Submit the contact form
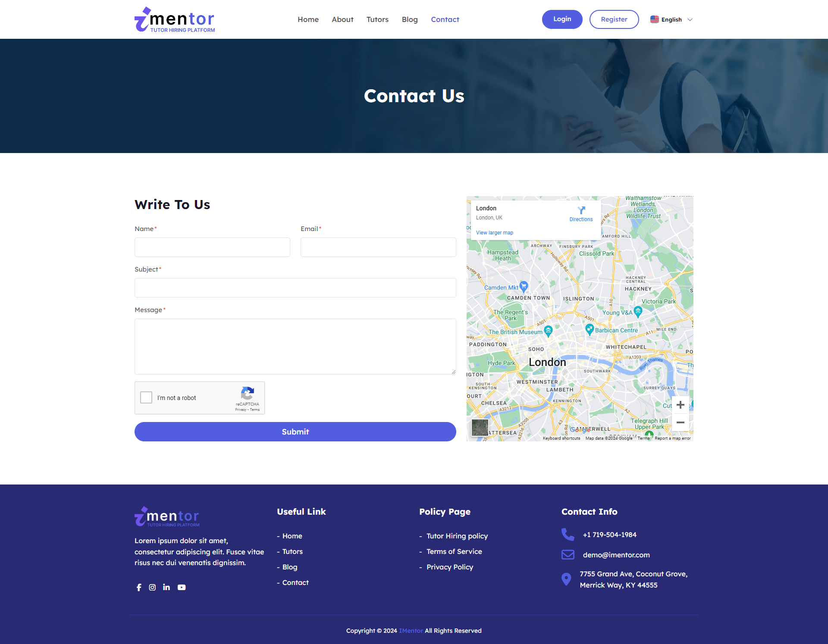This screenshot has height=644, width=828. tap(295, 431)
